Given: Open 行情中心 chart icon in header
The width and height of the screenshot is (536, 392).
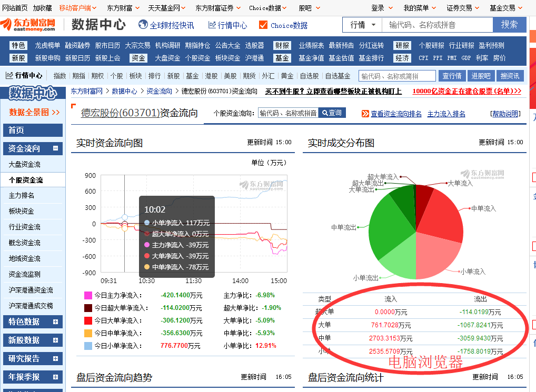Looking at the screenshot, I should 212,25.
